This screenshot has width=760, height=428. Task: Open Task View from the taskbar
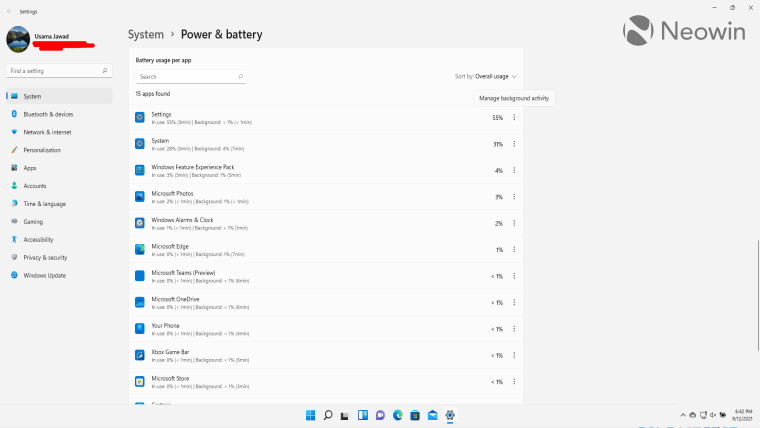pyautogui.click(x=345, y=415)
